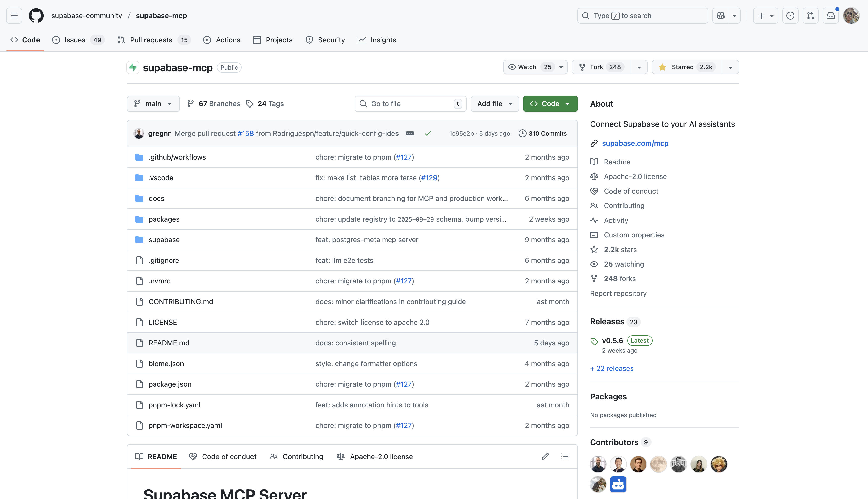Show the 22 additional releases

coord(612,368)
